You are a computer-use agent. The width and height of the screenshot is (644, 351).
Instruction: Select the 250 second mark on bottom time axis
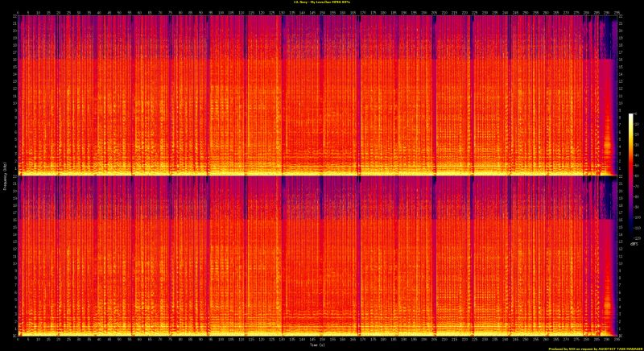pos(525,339)
